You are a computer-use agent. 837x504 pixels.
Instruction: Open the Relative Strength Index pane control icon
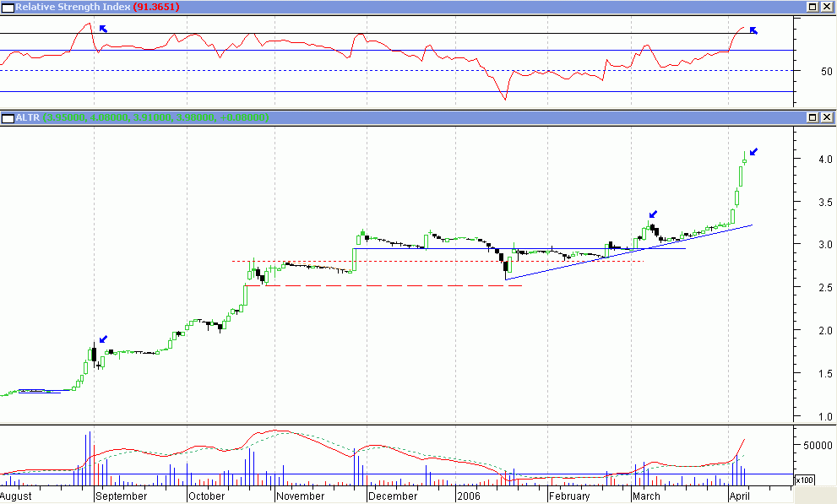7,7
